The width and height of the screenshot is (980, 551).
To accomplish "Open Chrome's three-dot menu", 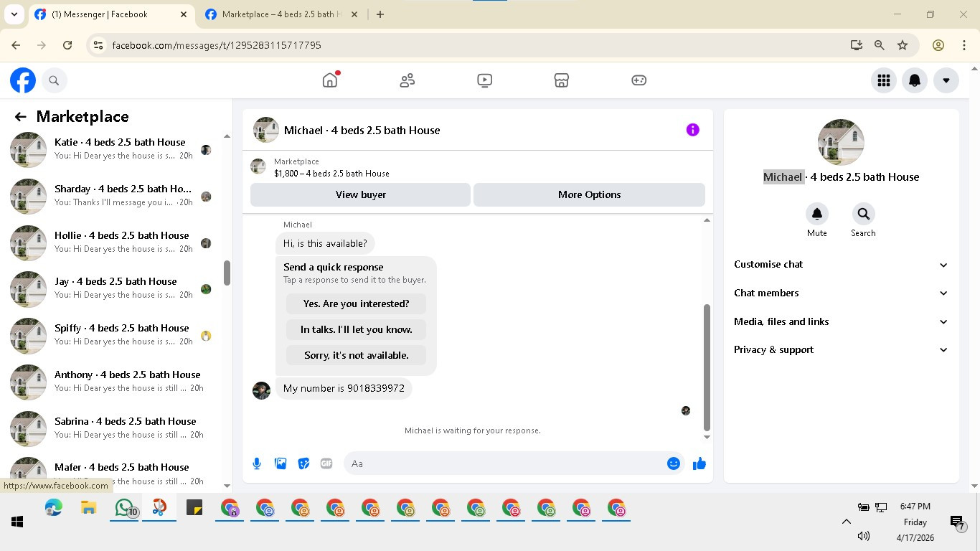I will point(964,45).
